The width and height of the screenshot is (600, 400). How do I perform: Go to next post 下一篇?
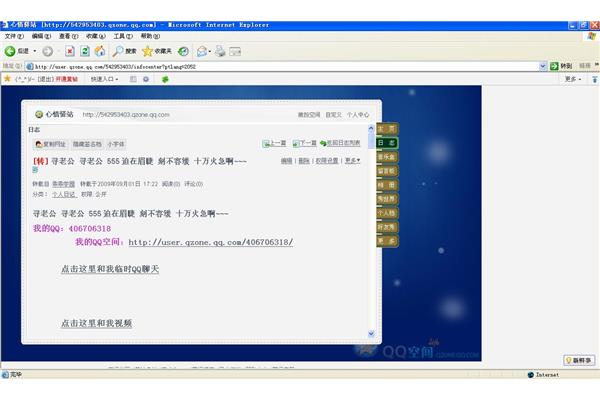click(304, 143)
